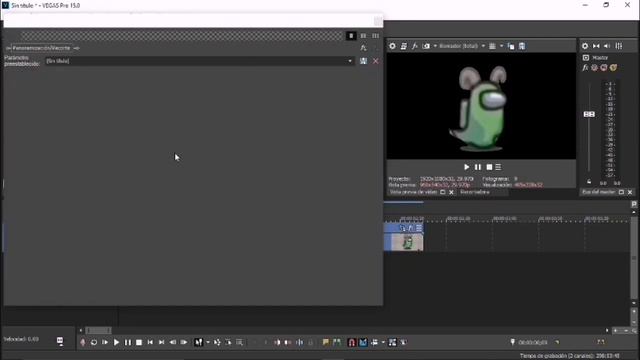Open mixing console from master bus toolbar
This screenshot has height=360, width=640.
point(619,46)
